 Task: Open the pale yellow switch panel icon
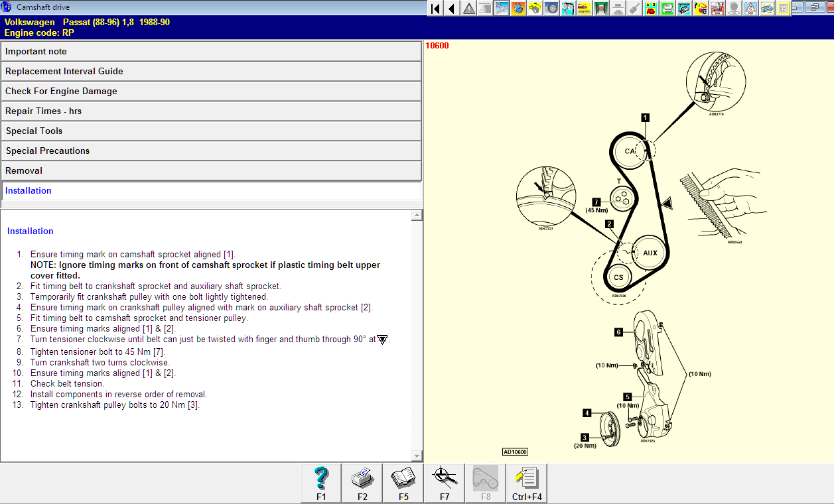point(783,9)
